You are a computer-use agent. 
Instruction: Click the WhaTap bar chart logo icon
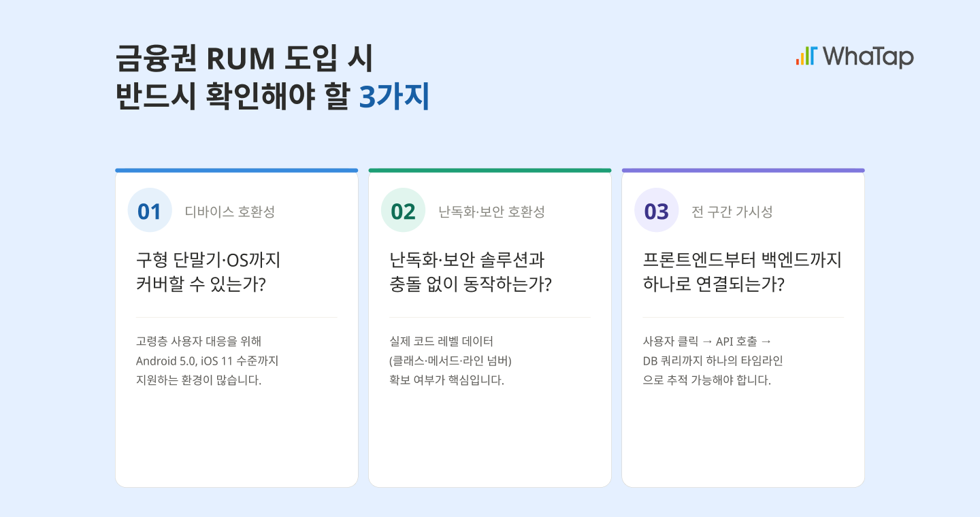[806, 56]
